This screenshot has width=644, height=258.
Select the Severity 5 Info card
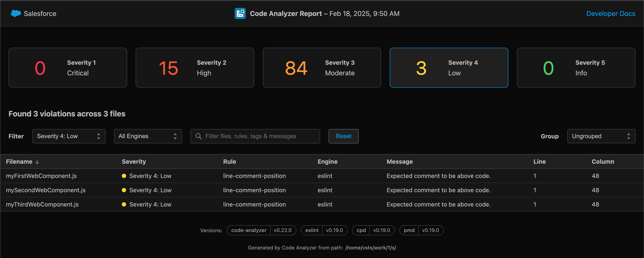point(576,68)
